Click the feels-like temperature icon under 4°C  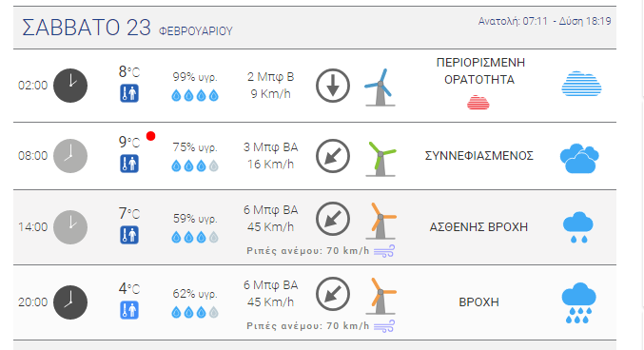[x=129, y=310]
